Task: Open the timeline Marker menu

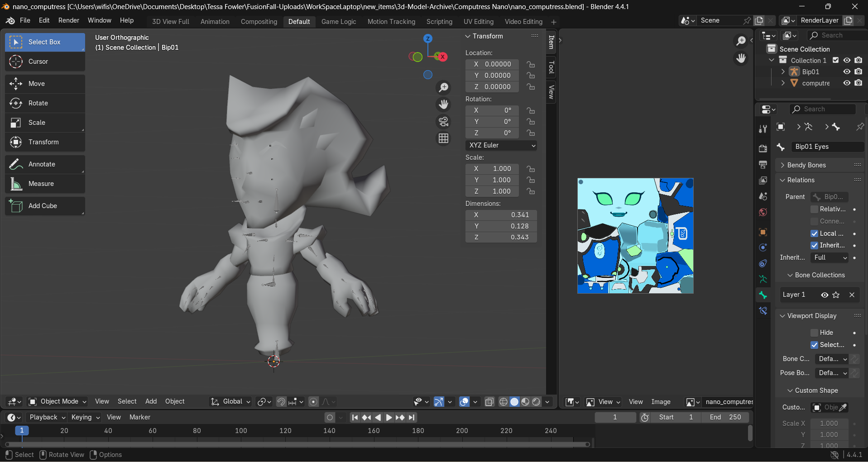Action: point(139,417)
